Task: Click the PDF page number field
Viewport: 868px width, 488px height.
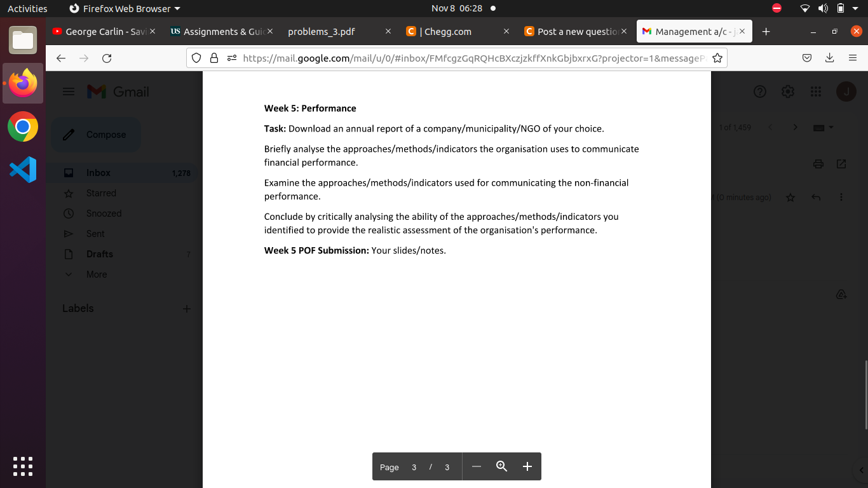Action: click(x=414, y=466)
